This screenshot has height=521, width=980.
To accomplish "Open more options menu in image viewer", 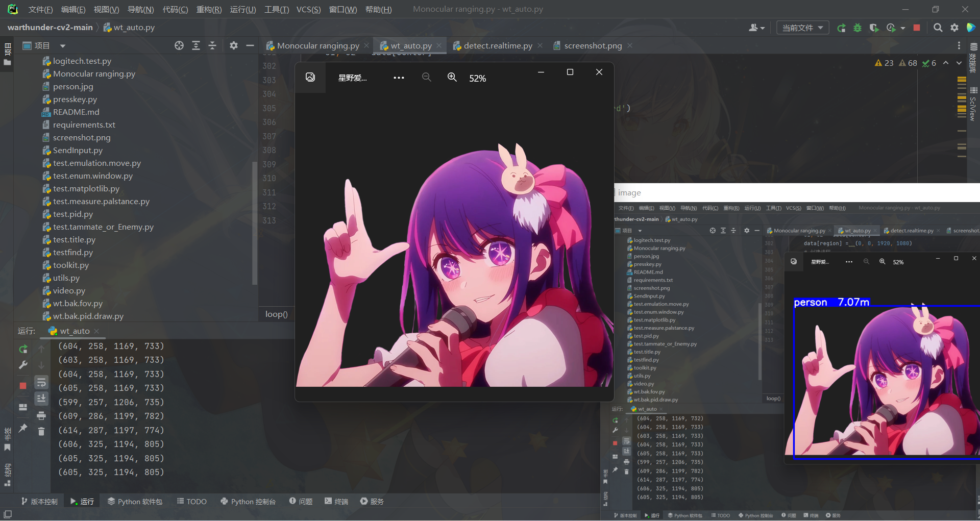I will [399, 78].
